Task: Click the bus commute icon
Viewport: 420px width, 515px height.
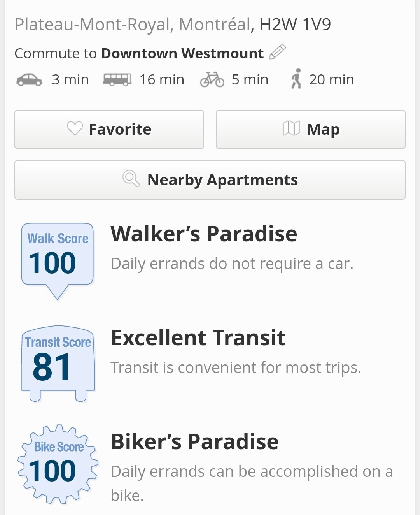Action: 117,79
